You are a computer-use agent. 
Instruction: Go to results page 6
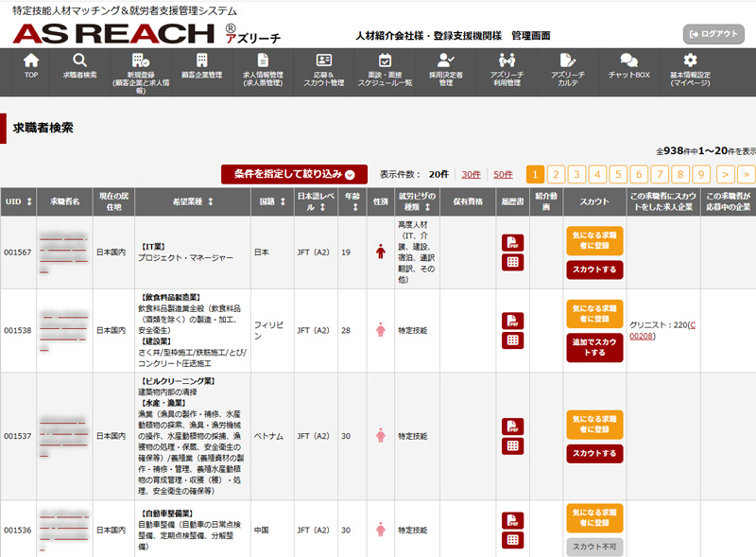[639, 174]
